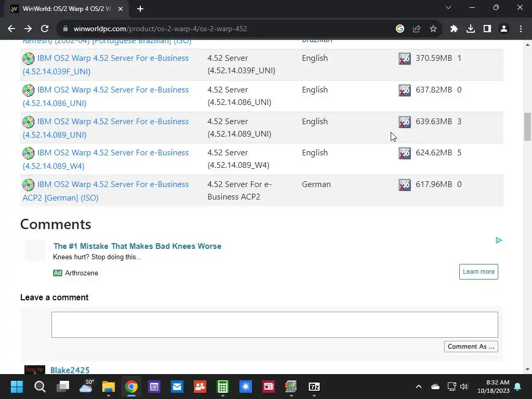
Task: Reload the WinWorld page
Action: coord(45,29)
